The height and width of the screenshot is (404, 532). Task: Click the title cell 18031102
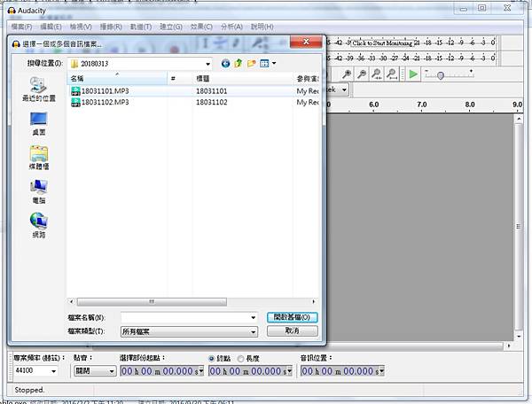(x=212, y=102)
